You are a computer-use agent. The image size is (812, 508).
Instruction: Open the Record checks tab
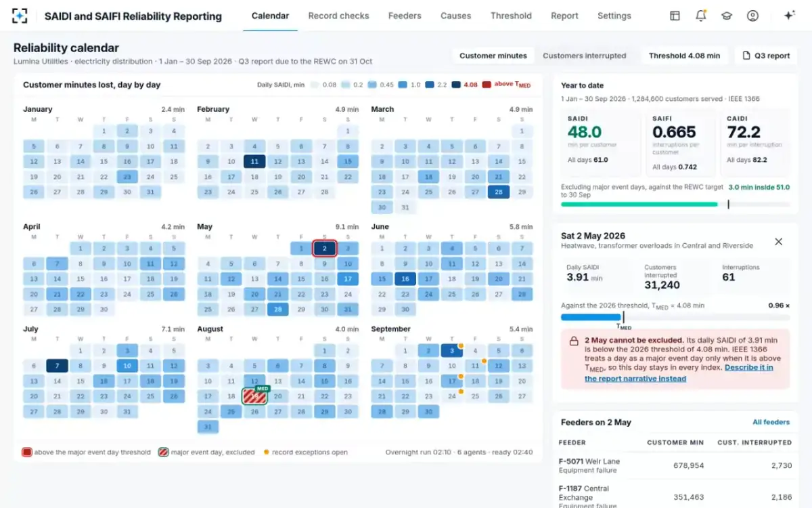pos(338,16)
